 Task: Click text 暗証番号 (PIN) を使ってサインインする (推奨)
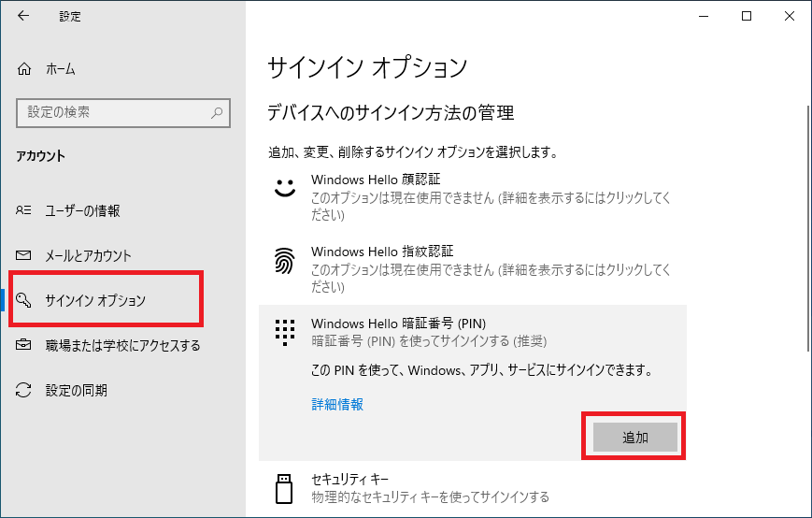tap(429, 341)
